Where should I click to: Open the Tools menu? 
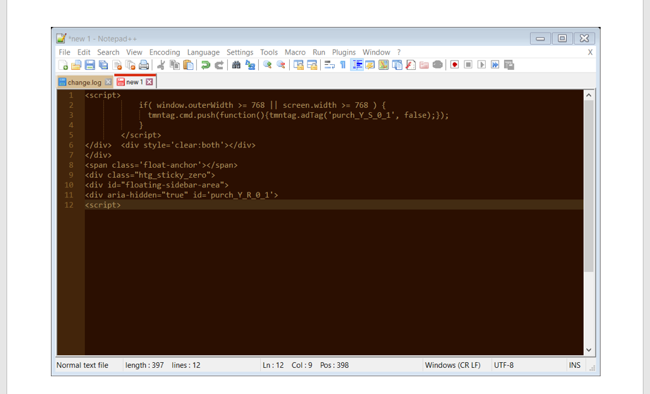pos(269,52)
